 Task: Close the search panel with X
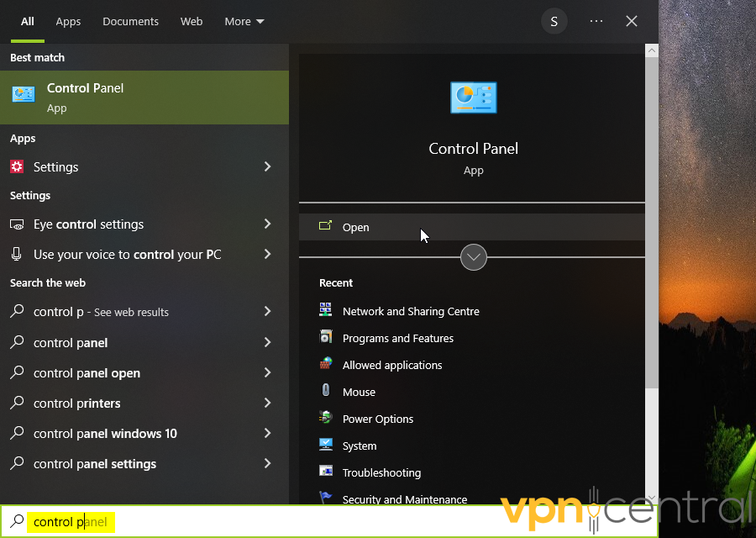click(632, 21)
